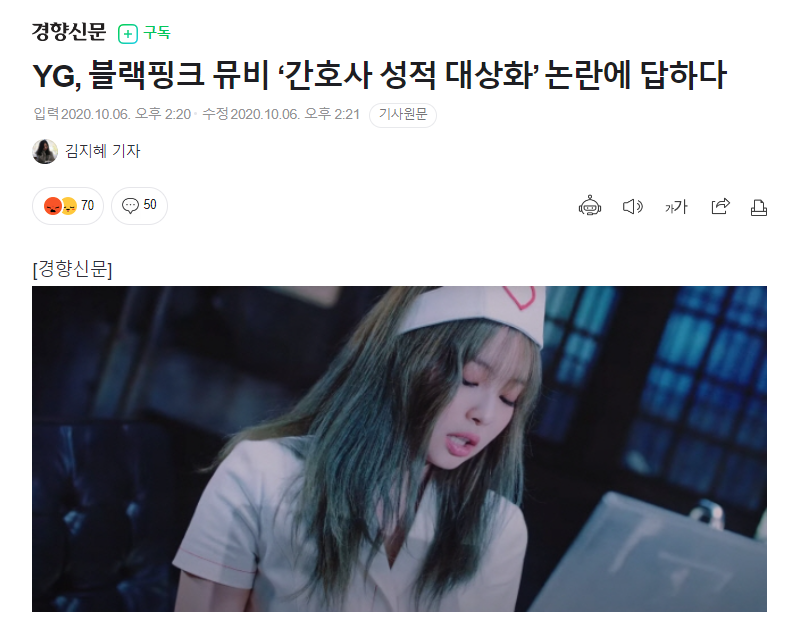The image size is (797, 629).
Task: Open the 기사원문 original article button
Action: pos(403,114)
